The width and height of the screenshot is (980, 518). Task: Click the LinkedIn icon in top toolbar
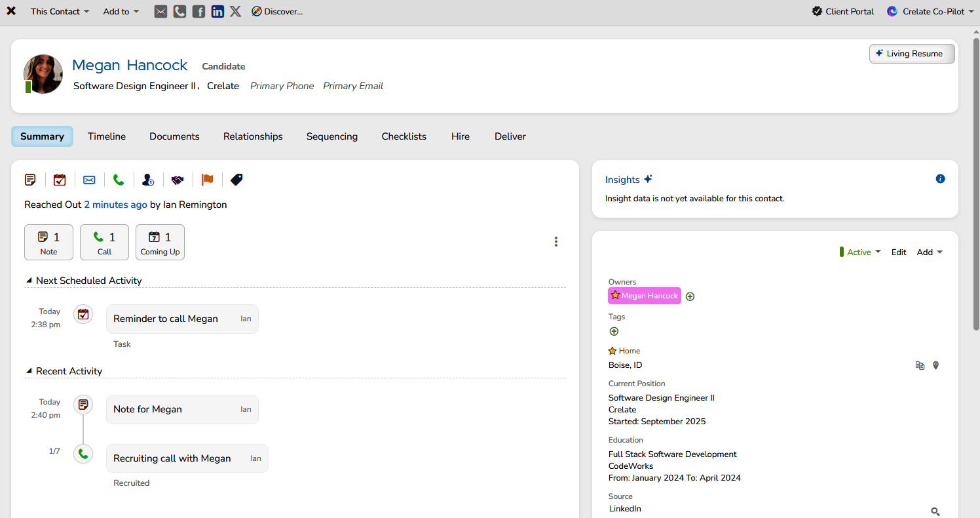[x=217, y=11]
